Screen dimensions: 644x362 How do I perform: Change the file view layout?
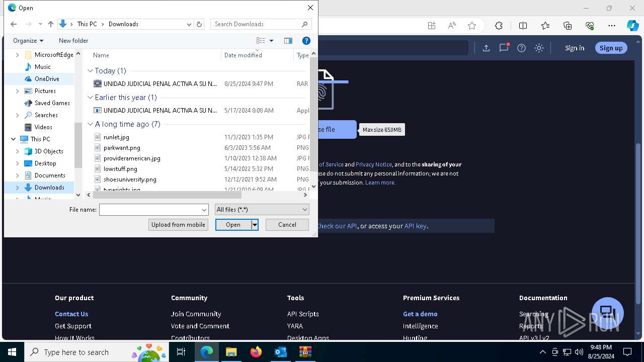pyautogui.click(x=260, y=41)
